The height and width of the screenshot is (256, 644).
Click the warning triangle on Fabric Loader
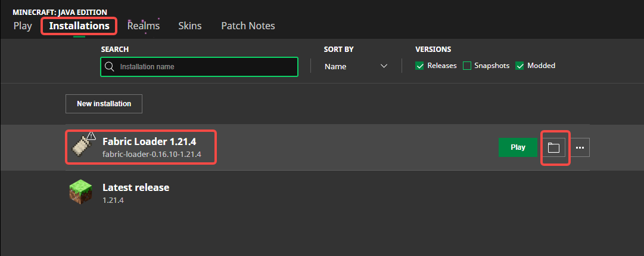(91, 136)
